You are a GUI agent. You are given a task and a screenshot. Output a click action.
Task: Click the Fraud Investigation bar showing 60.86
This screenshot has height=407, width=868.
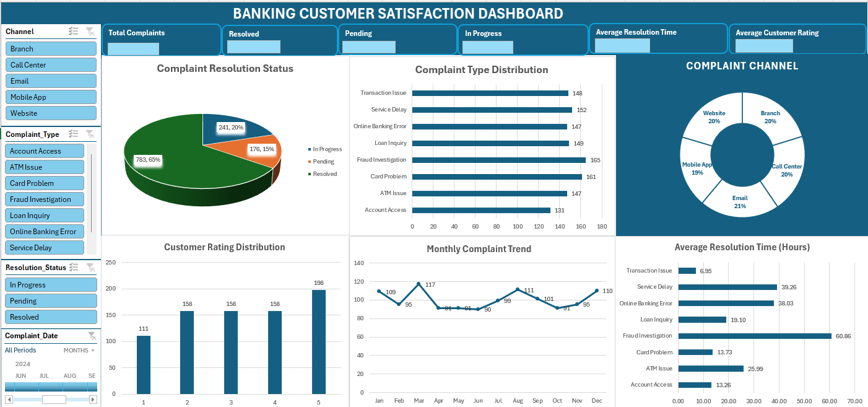(755, 336)
